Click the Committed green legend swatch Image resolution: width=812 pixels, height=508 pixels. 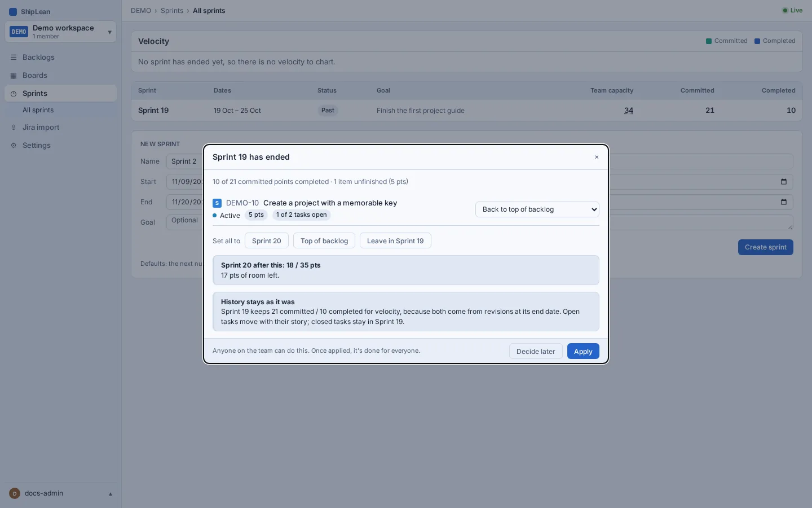(709, 41)
